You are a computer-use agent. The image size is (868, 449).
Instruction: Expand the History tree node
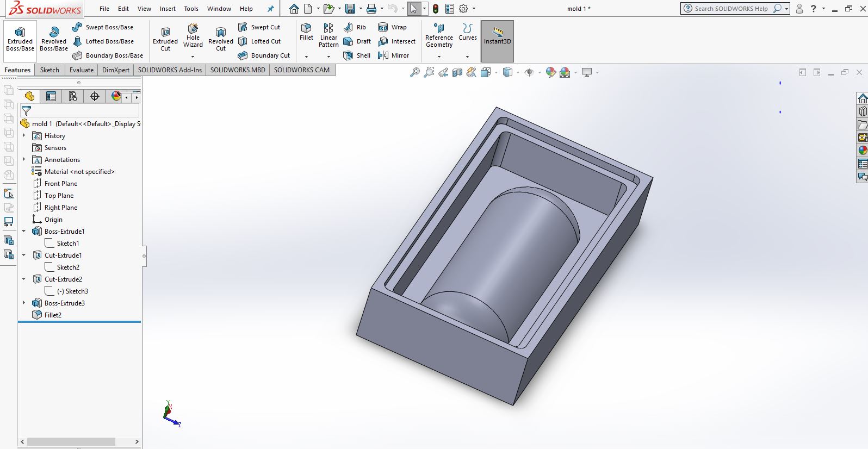coord(24,135)
